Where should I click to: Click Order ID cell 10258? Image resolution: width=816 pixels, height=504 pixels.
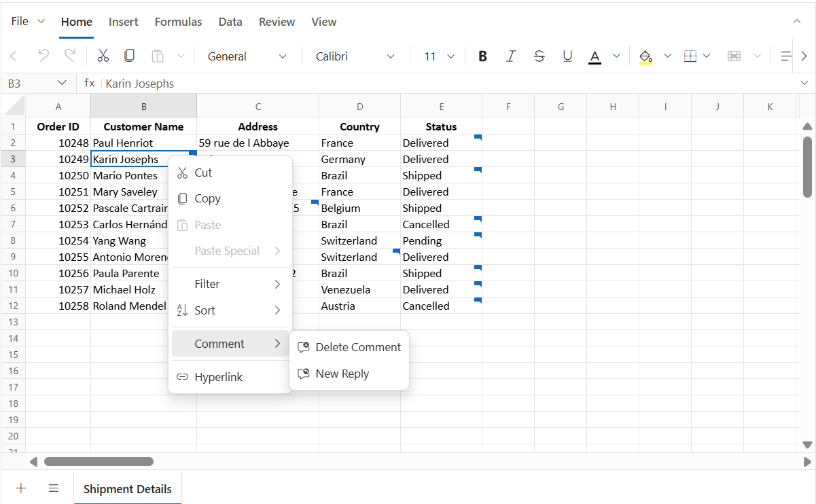(58, 306)
